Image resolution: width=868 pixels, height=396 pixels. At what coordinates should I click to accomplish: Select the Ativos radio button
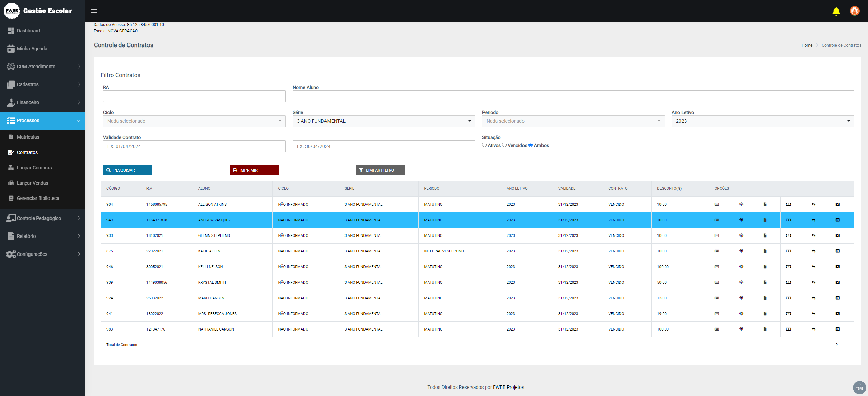pos(484,145)
